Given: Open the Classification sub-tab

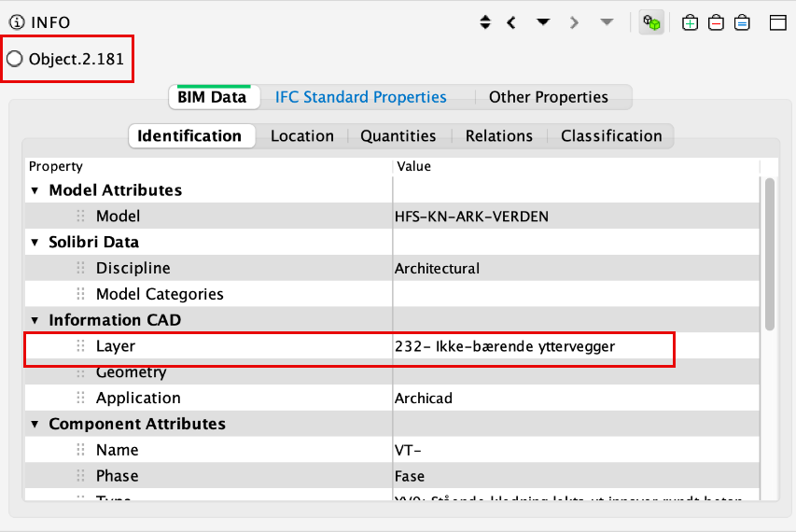Looking at the screenshot, I should pyautogui.click(x=611, y=136).
